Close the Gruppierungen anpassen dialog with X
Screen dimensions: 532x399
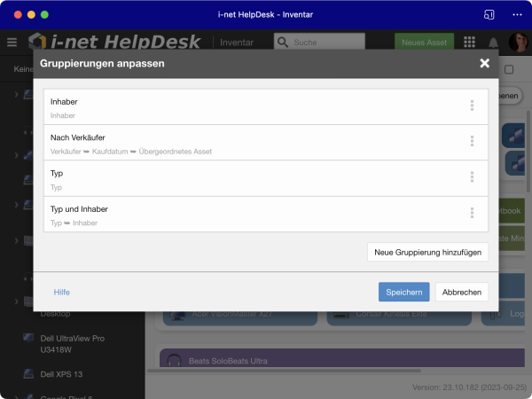[484, 64]
